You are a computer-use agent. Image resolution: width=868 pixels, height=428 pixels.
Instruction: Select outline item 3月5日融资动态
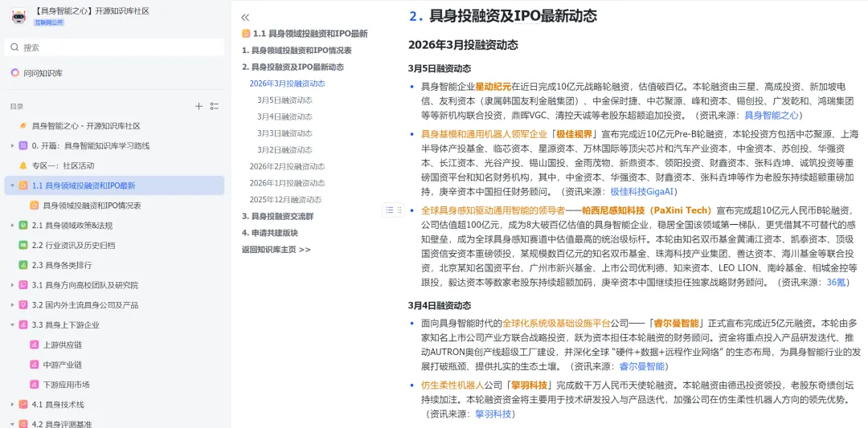click(x=285, y=100)
